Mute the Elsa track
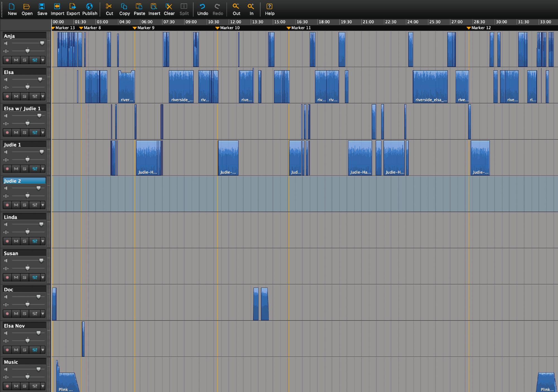The height and width of the screenshot is (392, 558). [16, 96]
